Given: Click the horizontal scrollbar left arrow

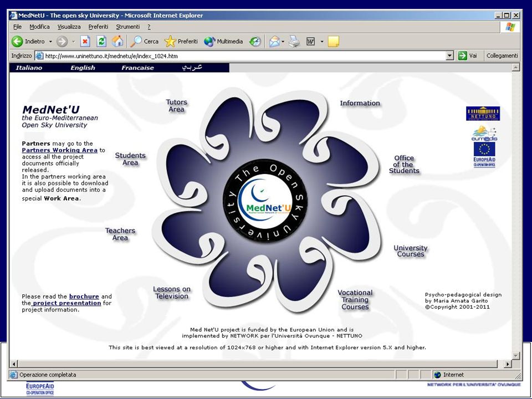Looking at the screenshot, I should [x=13, y=364].
